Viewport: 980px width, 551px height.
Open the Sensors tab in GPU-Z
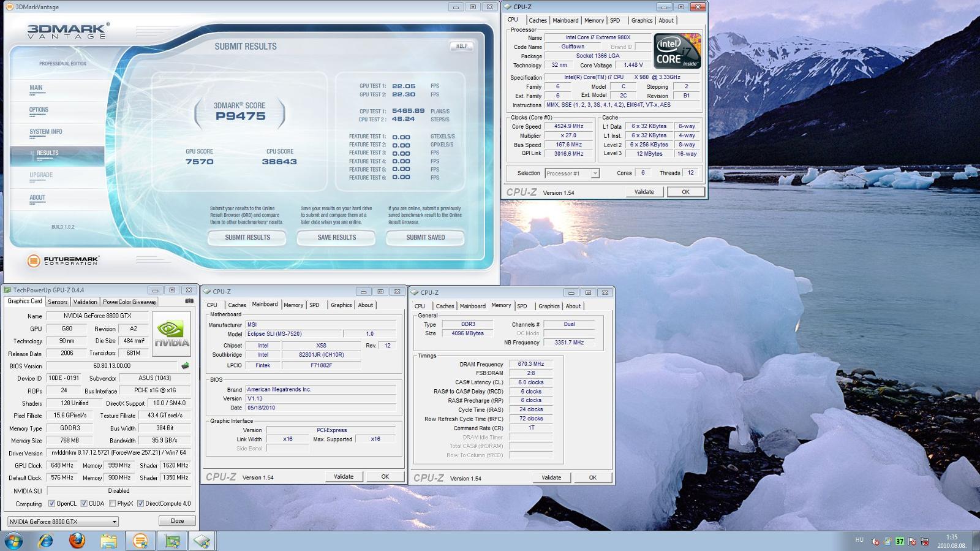58,302
